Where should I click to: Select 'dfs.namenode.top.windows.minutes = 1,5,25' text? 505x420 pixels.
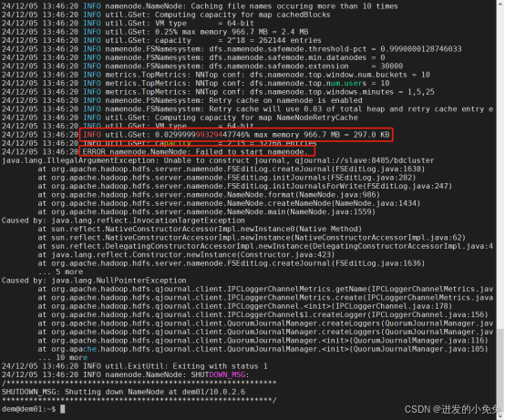click(x=342, y=92)
